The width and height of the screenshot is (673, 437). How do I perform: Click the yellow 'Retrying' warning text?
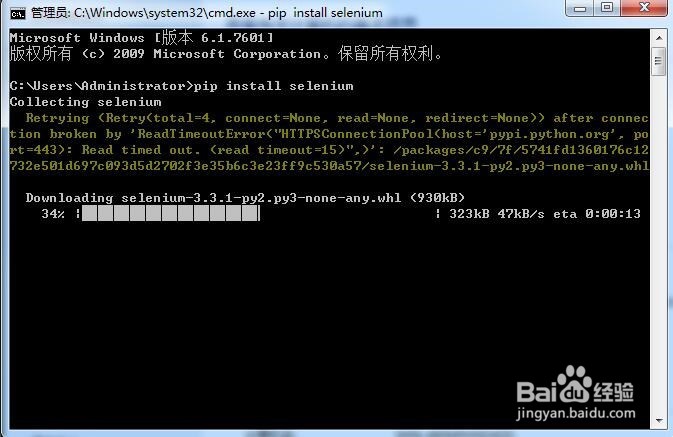coord(57,118)
